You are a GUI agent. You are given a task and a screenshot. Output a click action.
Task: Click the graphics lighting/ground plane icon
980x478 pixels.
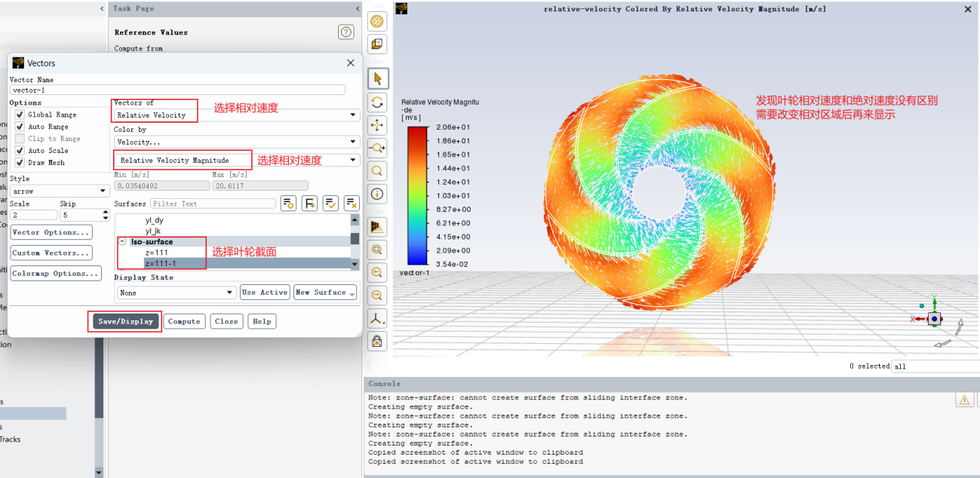click(376, 226)
